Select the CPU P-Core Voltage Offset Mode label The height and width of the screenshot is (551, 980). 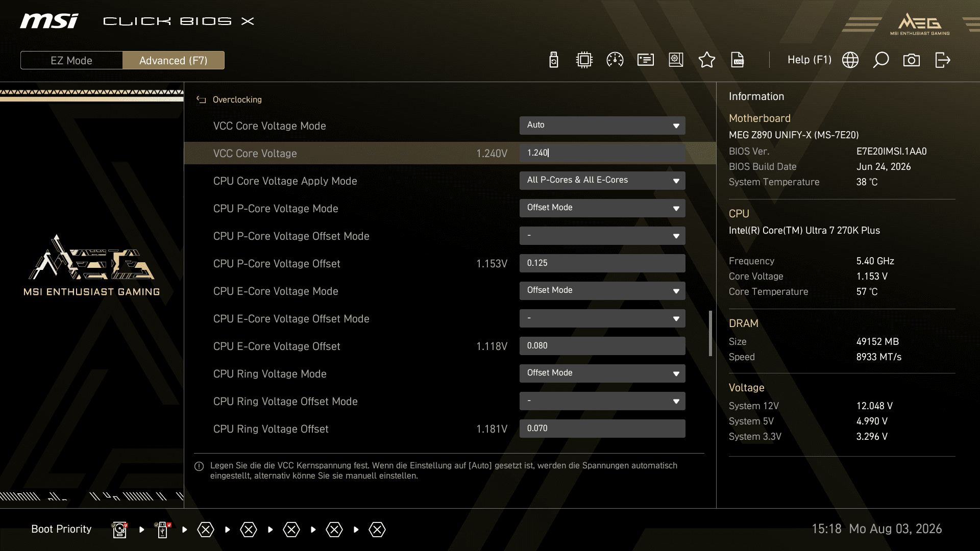click(291, 236)
